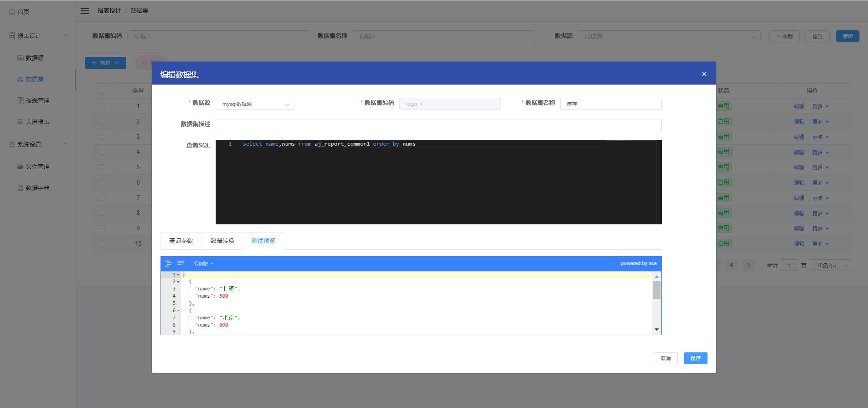Click the scroll-up arrow of the JSON preview
The image size is (868, 408).
pyautogui.click(x=656, y=276)
